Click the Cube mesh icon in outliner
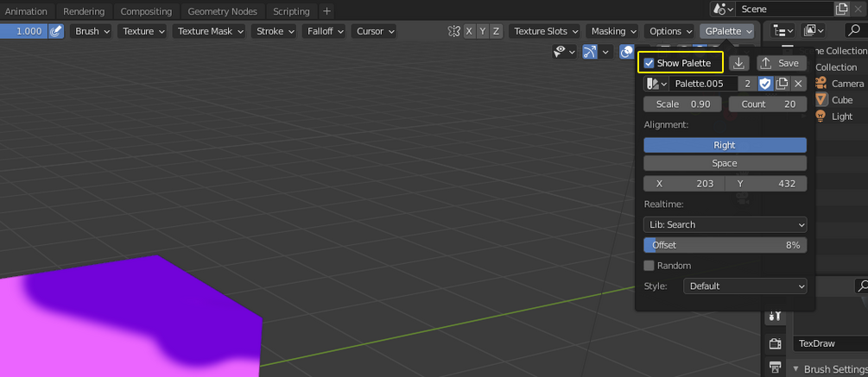Screen dimensions: 868x377 [x=821, y=100]
